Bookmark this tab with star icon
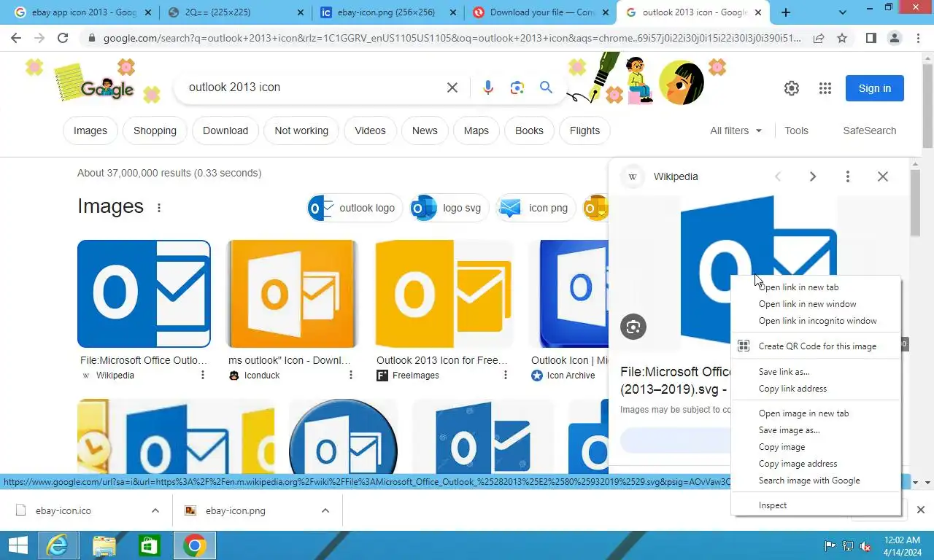 click(842, 38)
